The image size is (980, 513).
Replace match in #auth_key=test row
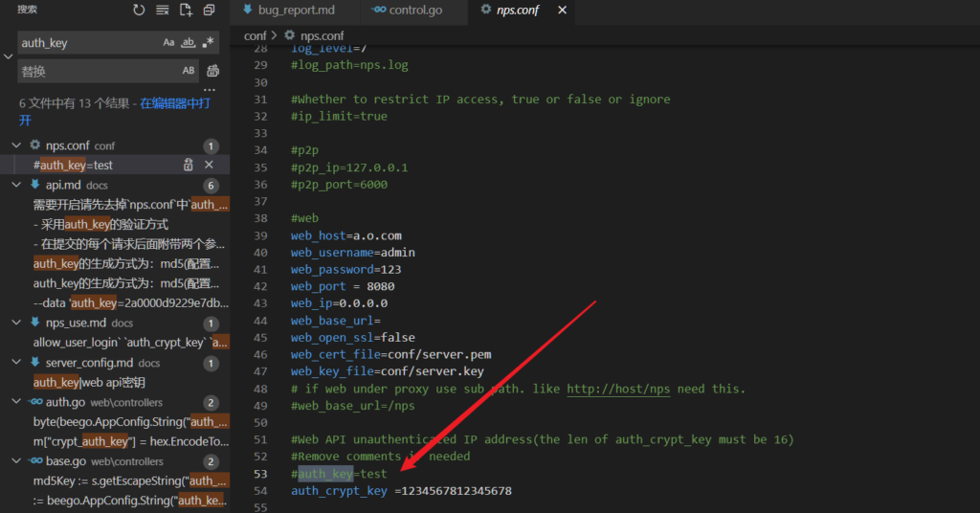(x=189, y=165)
